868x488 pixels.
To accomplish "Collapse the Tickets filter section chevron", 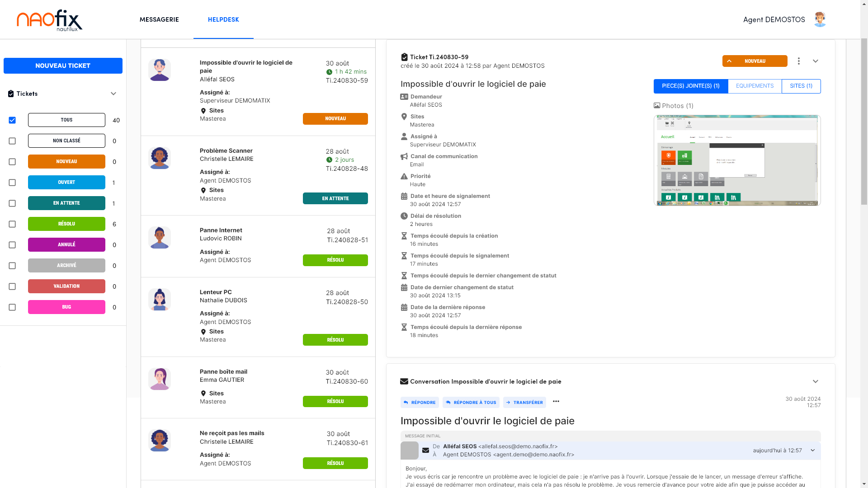I will (113, 94).
